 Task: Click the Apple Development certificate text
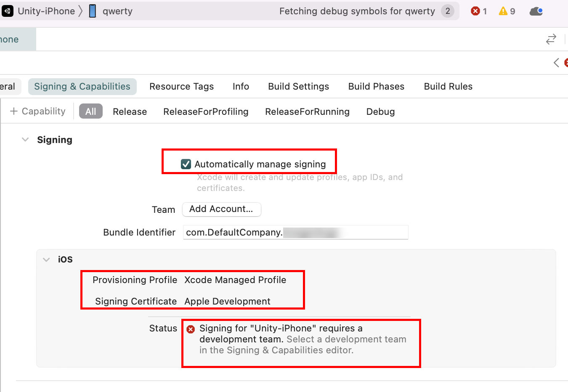coord(227,301)
